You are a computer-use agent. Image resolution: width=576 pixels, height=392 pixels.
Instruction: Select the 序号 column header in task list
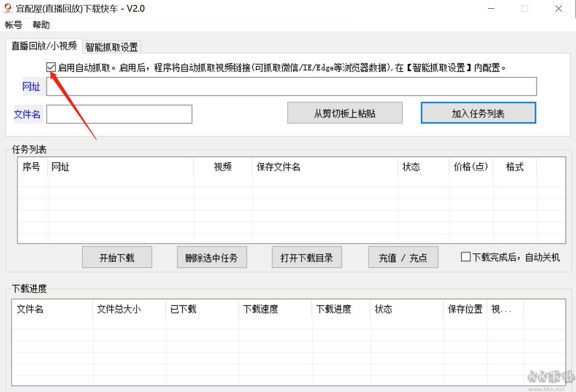[x=31, y=167]
